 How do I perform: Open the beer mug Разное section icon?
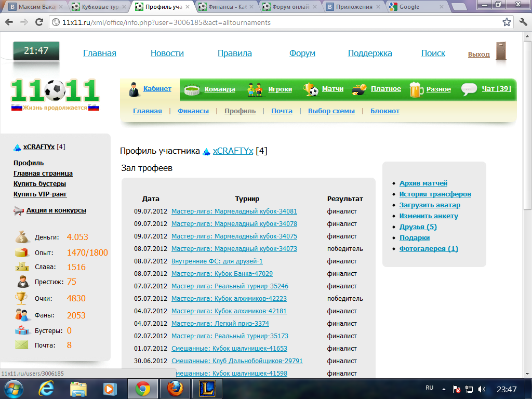click(x=417, y=89)
